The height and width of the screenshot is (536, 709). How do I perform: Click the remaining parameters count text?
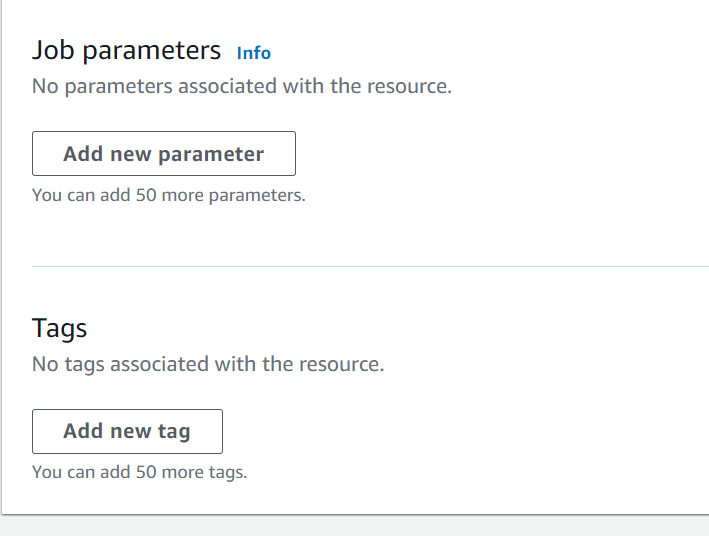(x=168, y=195)
